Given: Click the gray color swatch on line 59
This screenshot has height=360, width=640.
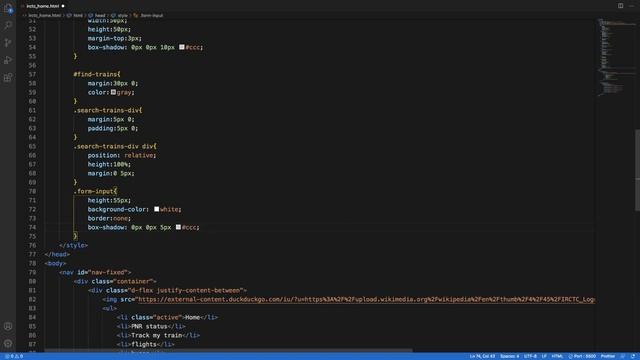Looking at the screenshot, I should click(113, 92).
